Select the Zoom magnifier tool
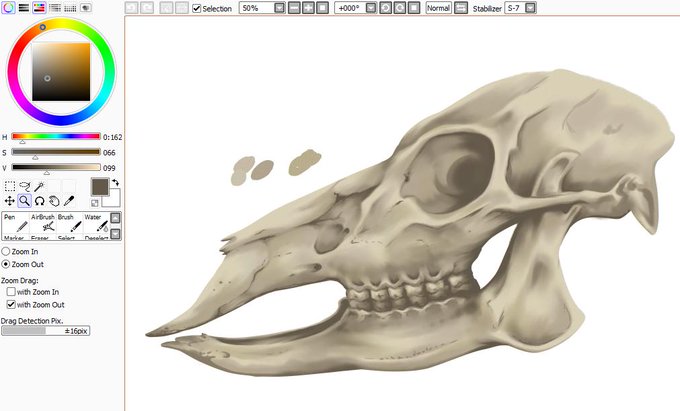Viewport: 680px width, 411px height. point(24,201)
